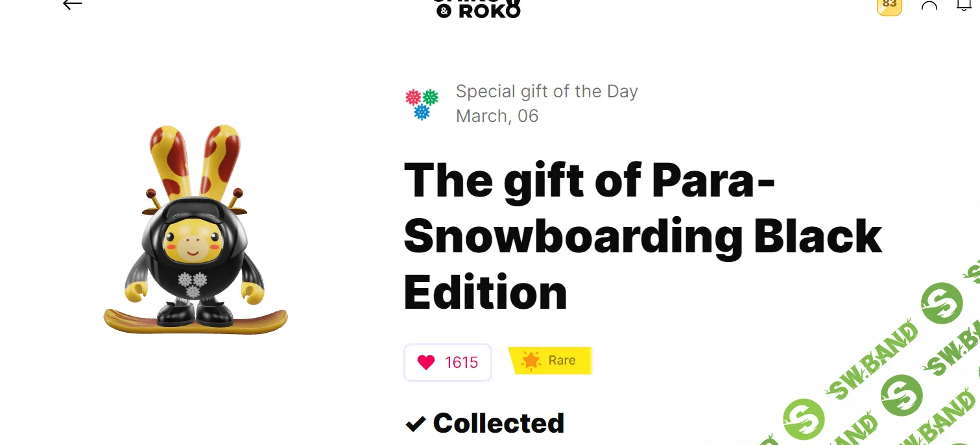This screenshot has width=980, height=445.
Task: Click the star icon in Rare badge
Action: [x=531, y=361]
